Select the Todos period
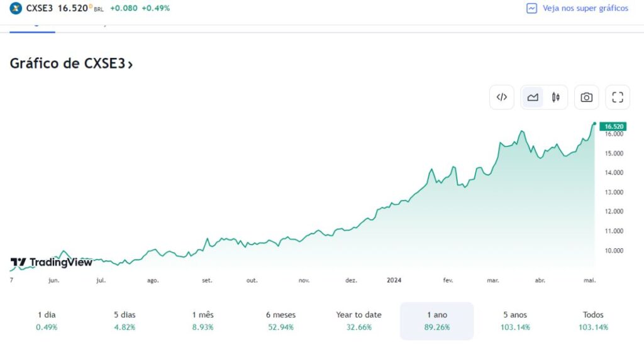The height and width of the screenshot is (362, 644). tap(592, 321)
